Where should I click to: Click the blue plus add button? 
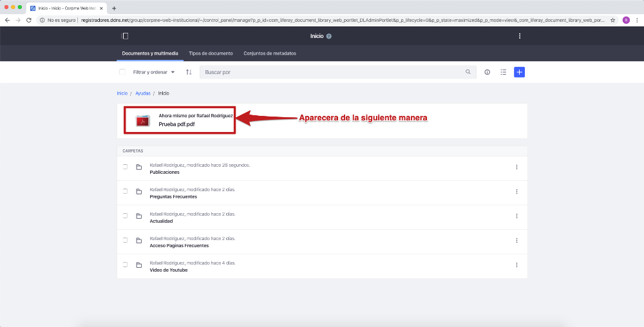(x=519, y=72)
